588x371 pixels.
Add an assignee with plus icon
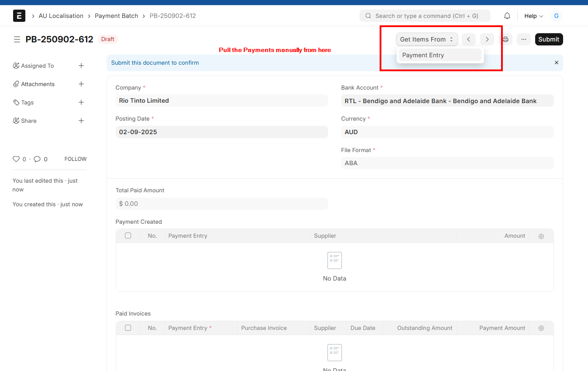pos(81,66)
